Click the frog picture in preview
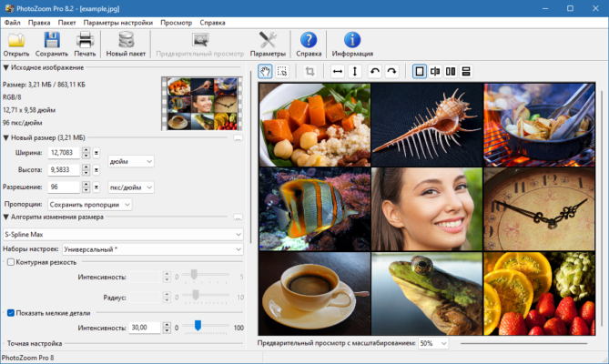The image size is (609, 364). pos(426,293)
